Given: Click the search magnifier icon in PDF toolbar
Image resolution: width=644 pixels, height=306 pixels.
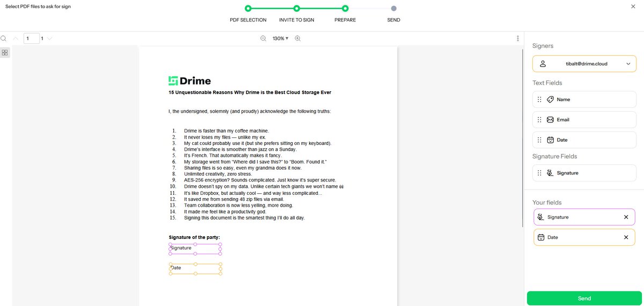Looking at the screenshot, I should (x=3, y=39).
